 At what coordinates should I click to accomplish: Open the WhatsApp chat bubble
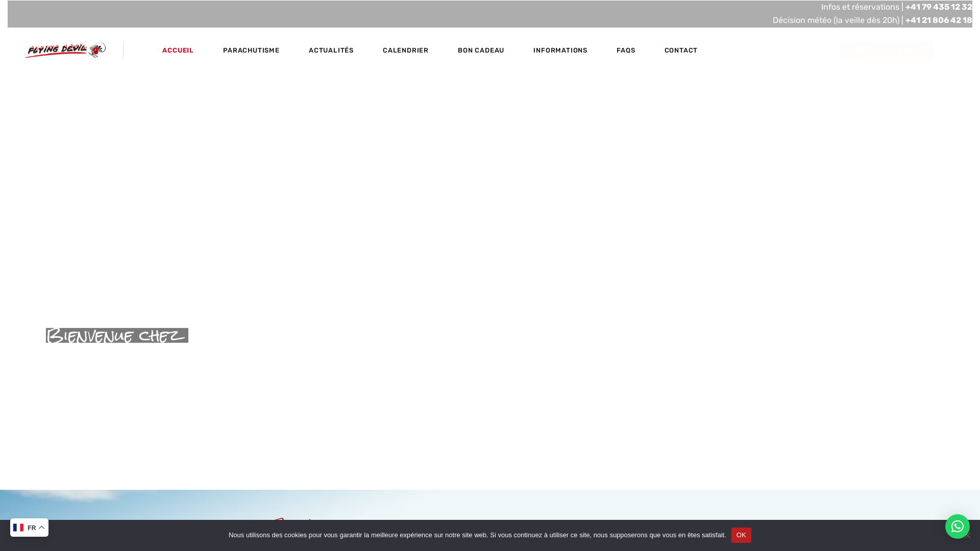click(957, 527)
